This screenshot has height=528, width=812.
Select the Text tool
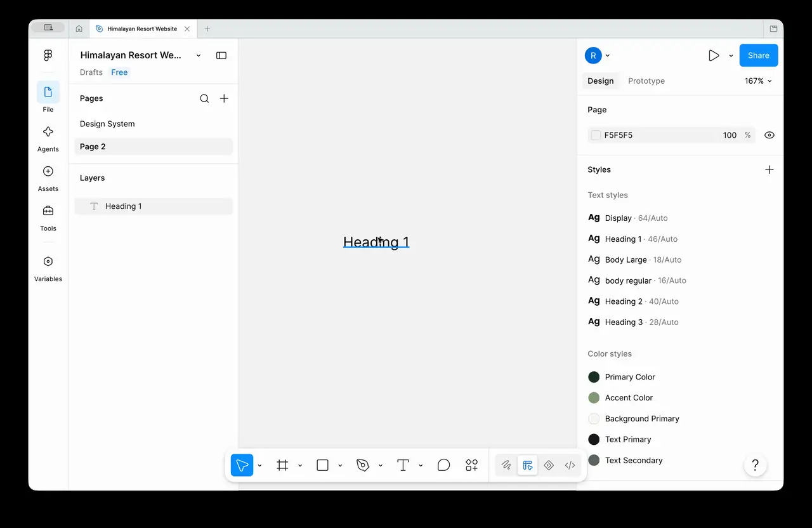coord(403,465)
